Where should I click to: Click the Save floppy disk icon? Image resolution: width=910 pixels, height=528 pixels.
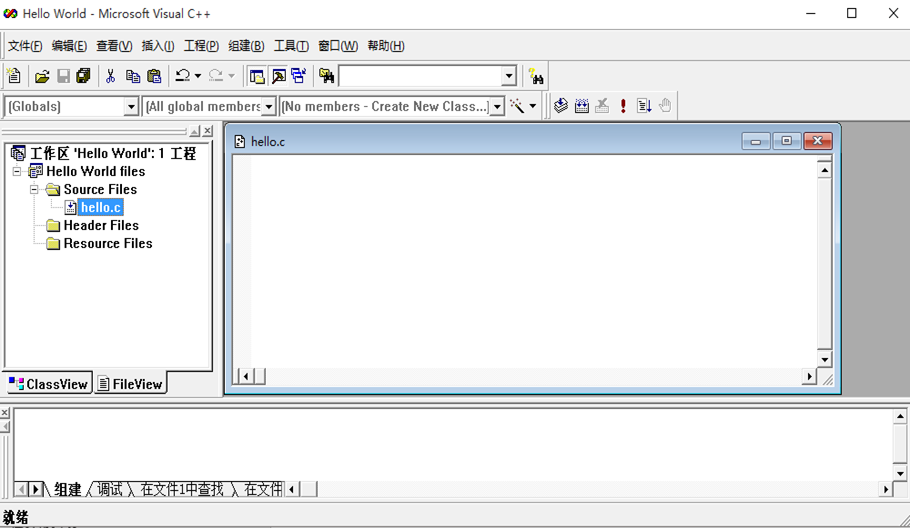(x=63, y=76)
